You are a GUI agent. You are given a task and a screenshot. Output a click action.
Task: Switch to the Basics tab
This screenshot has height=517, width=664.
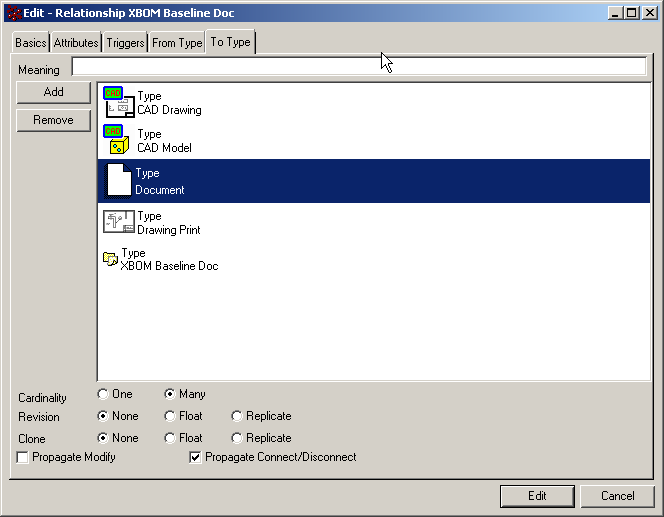coord(30,43)
